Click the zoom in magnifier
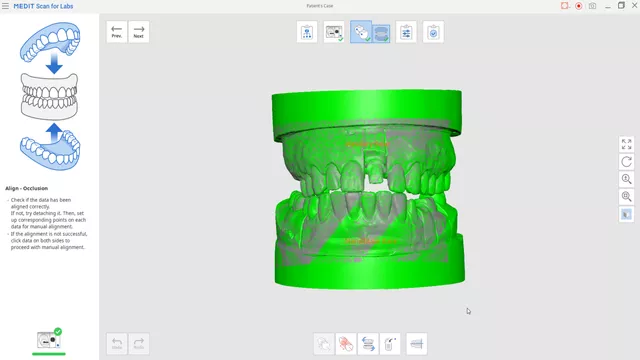This screenshot has height=360, width=640. pyautogui.click(x=627, y=179)
